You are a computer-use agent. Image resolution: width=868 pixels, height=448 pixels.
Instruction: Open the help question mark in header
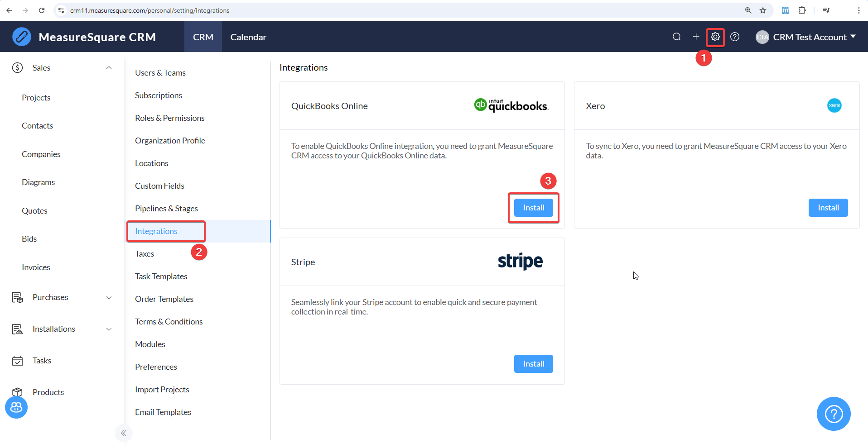pyautogui.click(x=735, y=37)
